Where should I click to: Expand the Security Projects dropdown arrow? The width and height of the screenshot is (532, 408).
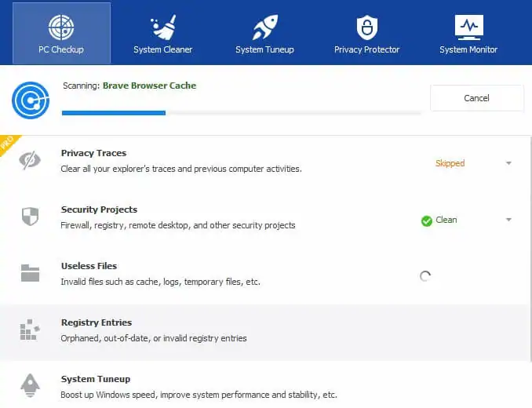pos(508,220)
